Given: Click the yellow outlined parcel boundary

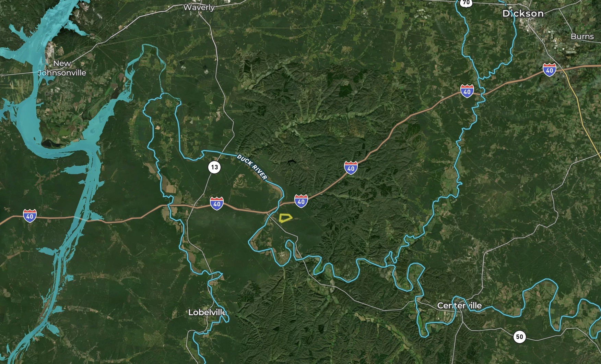Looking at the screenshot, I should coord(285,218).
